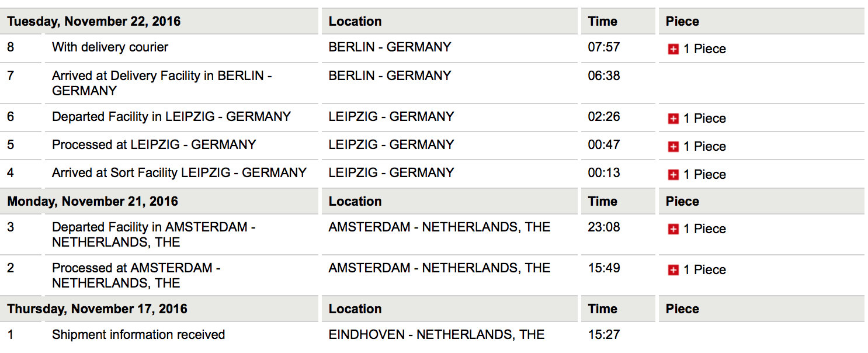Expand piece details for the With delivery courier row
The image size is (868, 353).
[673, 50]
